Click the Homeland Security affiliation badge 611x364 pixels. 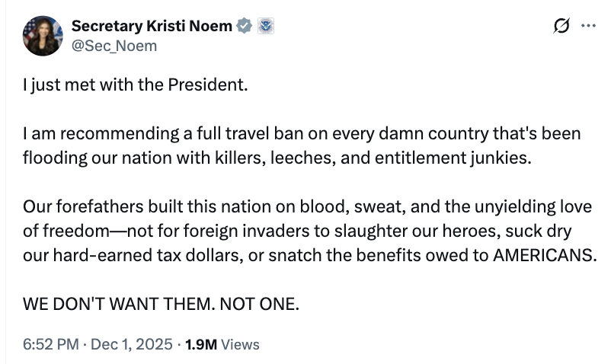point(264,26)
